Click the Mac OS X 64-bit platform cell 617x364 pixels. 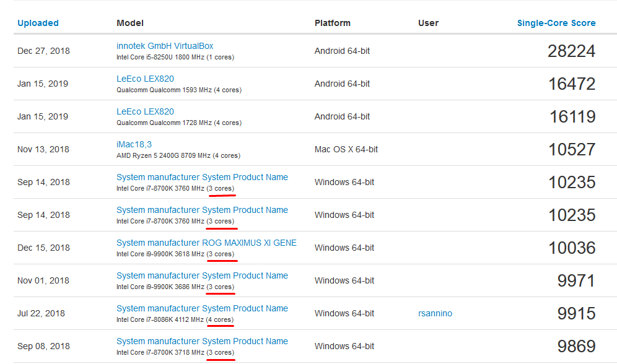pyautogui.click(x=346, y=149)
